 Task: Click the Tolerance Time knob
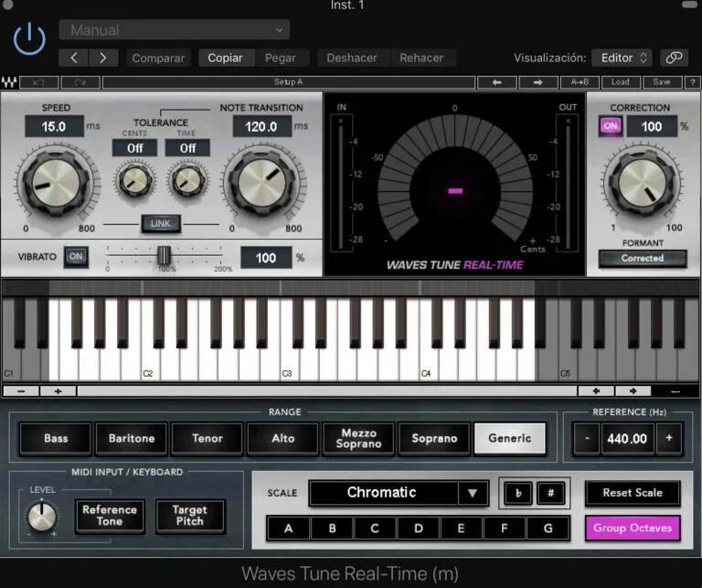pyautogui.click(x=187, y=180)
